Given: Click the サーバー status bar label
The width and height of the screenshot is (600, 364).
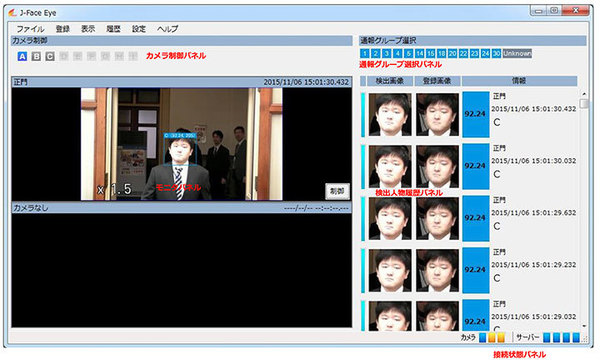Looking at the screenshot, I should tap(528, 337).
